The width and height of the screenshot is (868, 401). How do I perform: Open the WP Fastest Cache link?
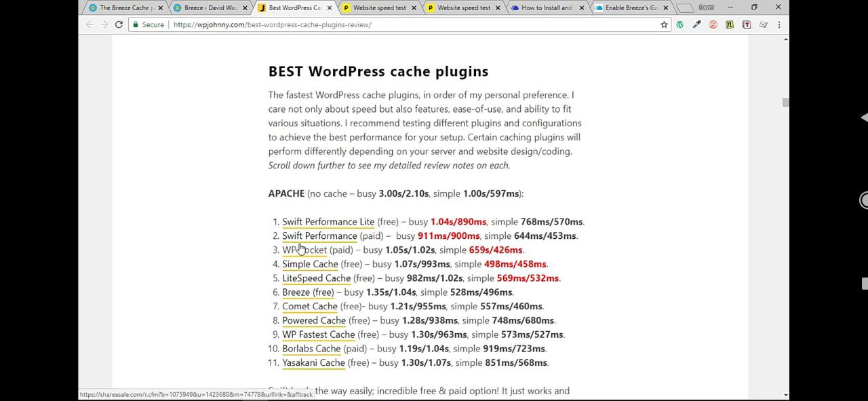pos(319,335)
